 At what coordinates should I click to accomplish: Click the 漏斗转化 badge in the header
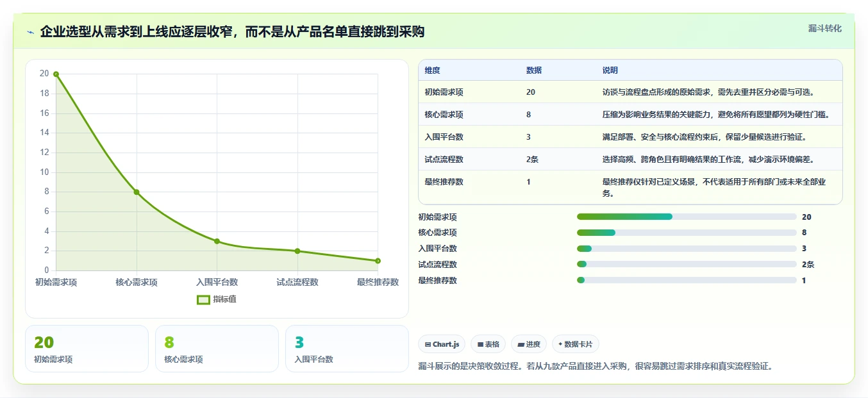824,29
